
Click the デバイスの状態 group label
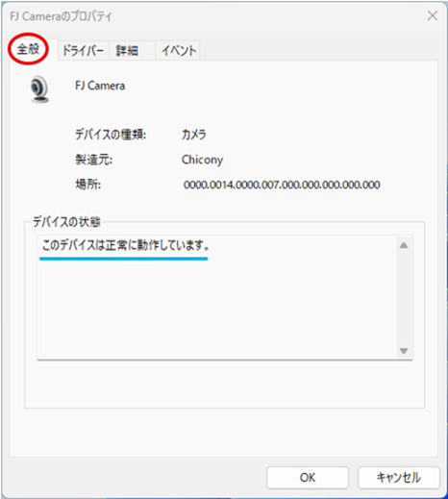[x=66, y=221]
